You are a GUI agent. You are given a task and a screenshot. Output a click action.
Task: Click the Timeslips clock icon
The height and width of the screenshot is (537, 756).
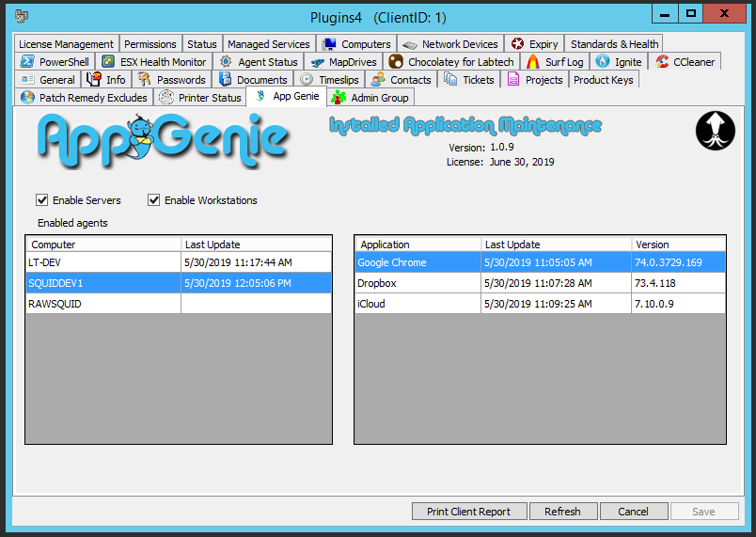(307, 80)
